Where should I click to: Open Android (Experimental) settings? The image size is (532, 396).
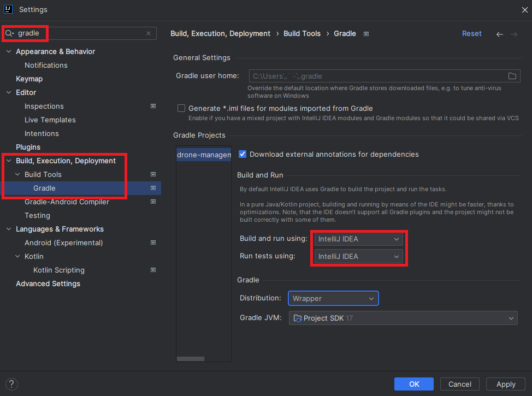pos(64,243)
